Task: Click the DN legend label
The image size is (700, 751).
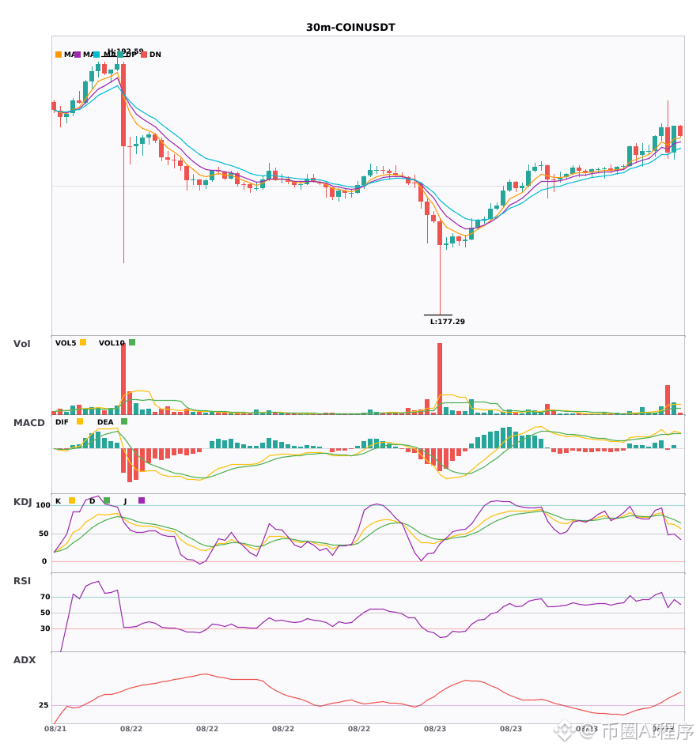Action: 155,55
